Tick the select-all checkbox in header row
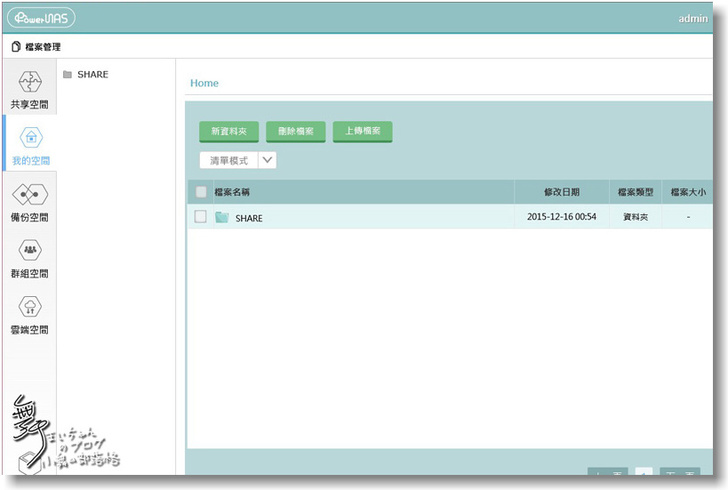The image size is (728, 490). [x=201, y=192]
